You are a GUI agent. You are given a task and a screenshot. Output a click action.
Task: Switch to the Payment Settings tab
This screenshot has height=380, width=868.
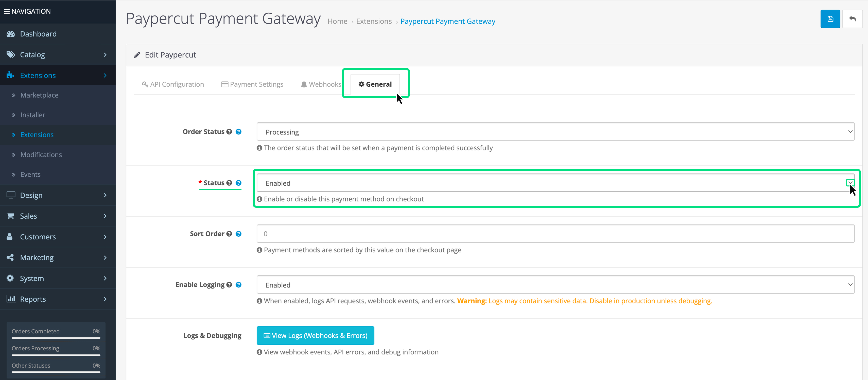coord(252,84)
